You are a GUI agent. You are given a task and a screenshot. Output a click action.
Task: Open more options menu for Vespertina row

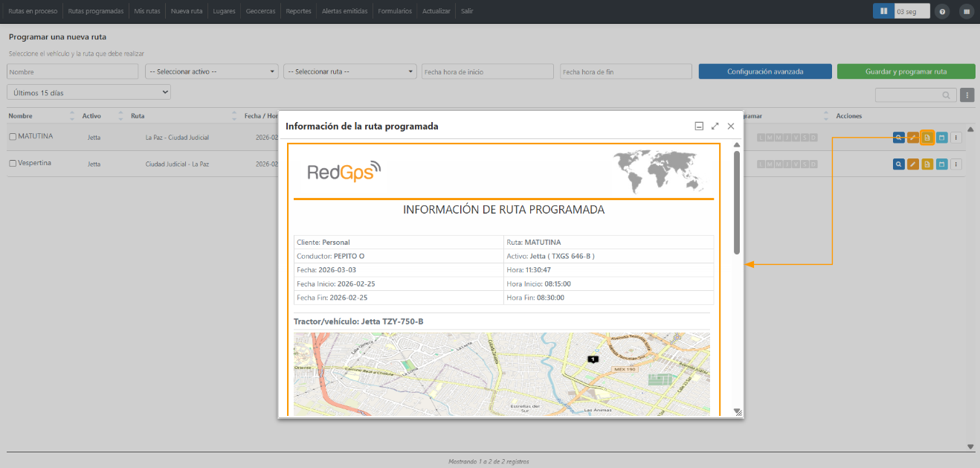tap(956, 164)
